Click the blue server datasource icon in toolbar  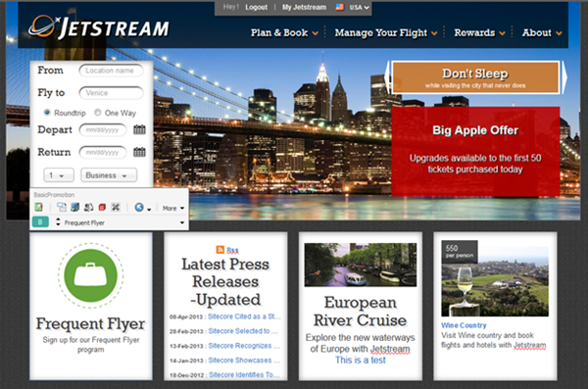coord(75,207)
